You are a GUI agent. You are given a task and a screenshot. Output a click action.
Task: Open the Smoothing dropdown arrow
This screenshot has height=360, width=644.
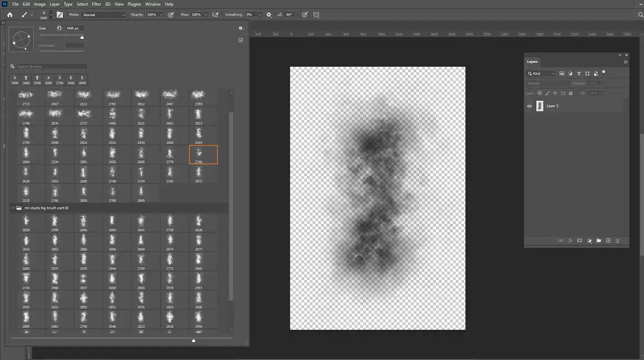(x=260, y=15)
